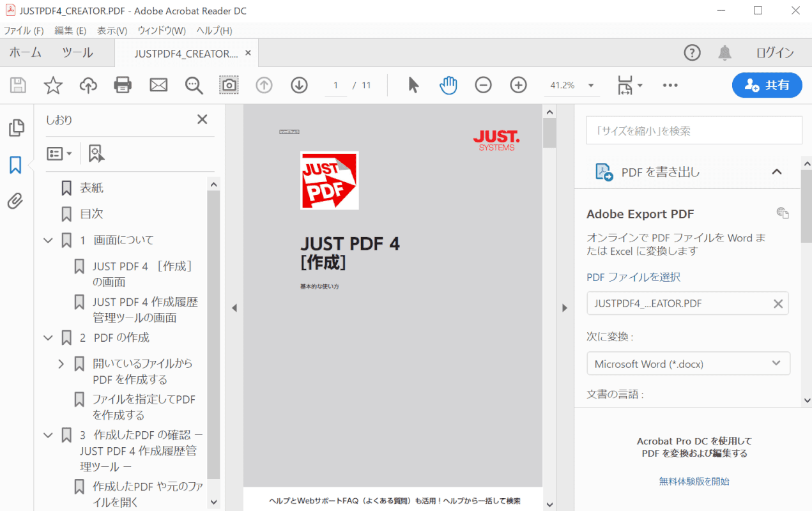The width and height of the screenshot is (812, 511).
Task: Find the current bookmark icon
Action: (96, 153)
